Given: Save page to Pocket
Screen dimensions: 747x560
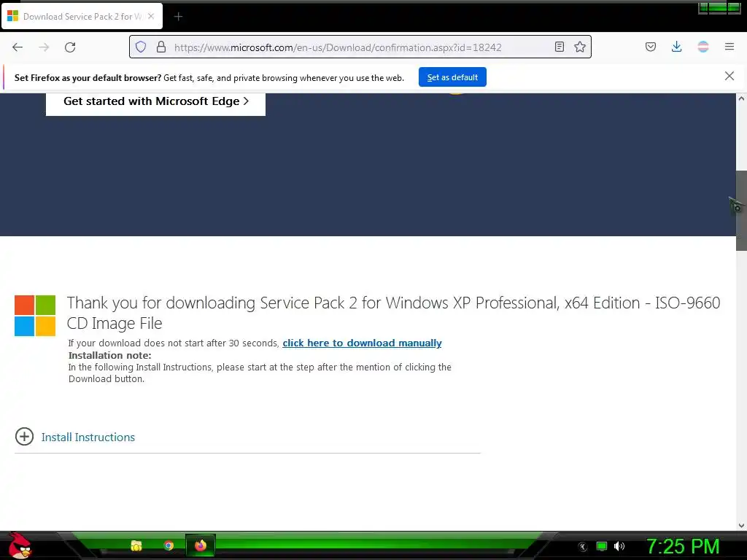Looking at the screenshot, I should tap(650, 47).
